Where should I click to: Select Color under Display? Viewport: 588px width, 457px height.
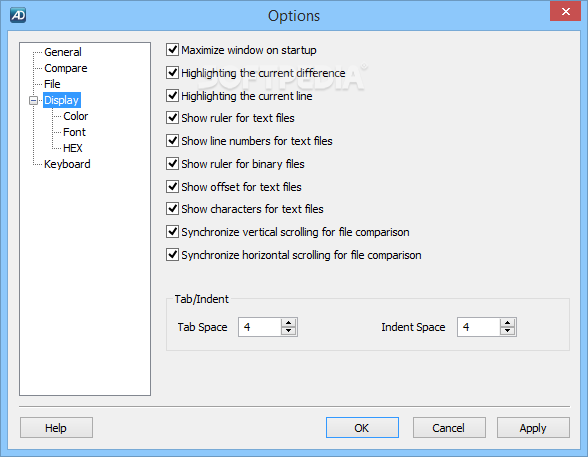click(75, 116)
